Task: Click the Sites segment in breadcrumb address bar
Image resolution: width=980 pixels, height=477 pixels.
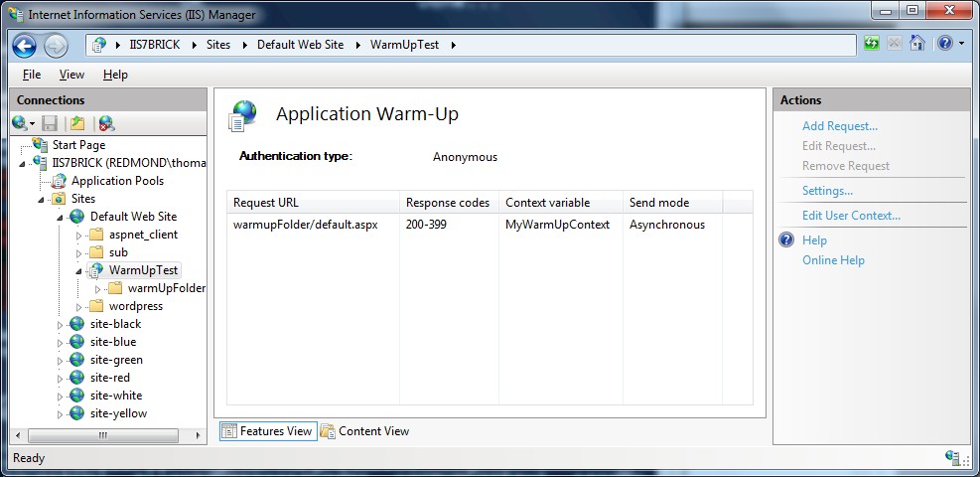Action: coord(218,45)
